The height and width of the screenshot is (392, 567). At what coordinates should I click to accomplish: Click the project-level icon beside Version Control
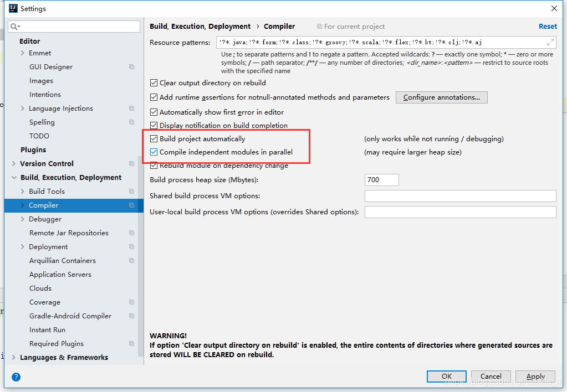131,164
